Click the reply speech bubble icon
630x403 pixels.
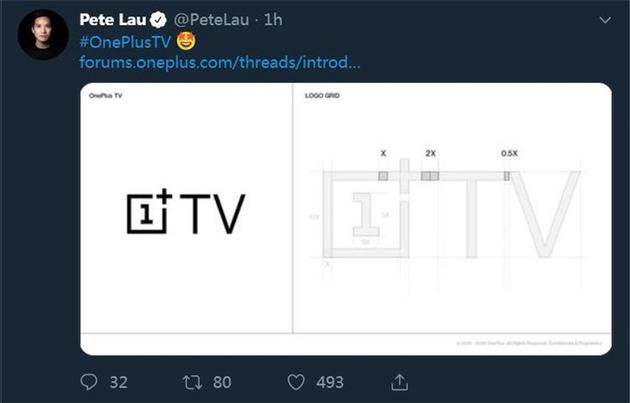pos(90,381)
